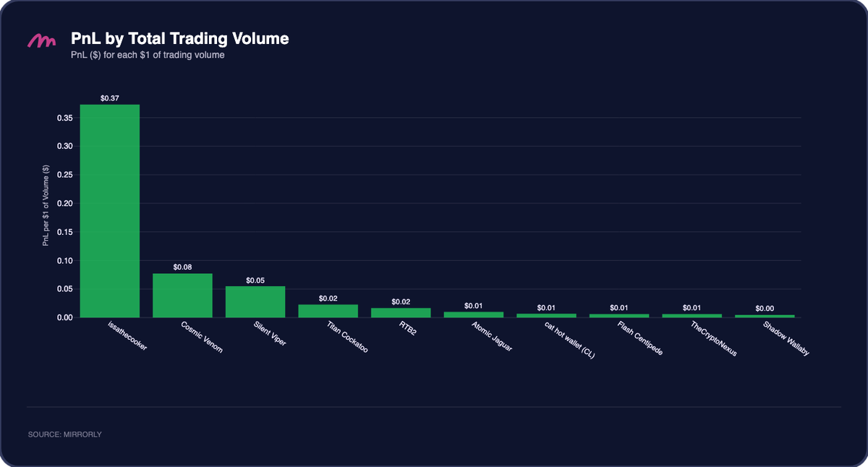Click the Shadow Wallaby axis label

786,338
